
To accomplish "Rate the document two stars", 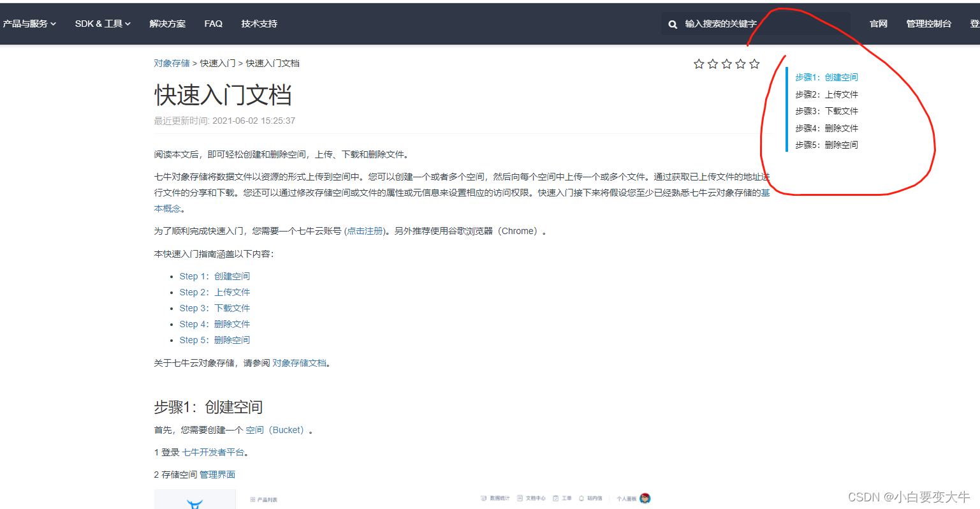I will point(713,64).
